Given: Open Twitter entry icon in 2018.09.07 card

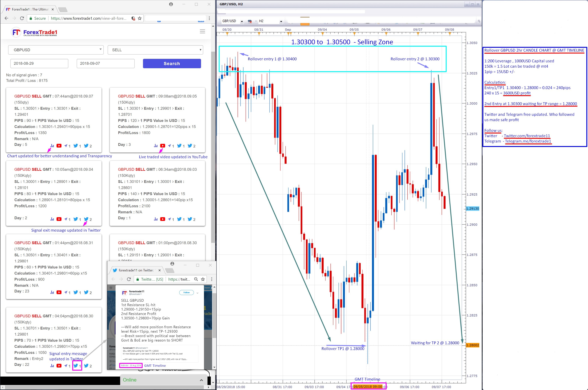Looking at the screenshot, I should [76, 146].
